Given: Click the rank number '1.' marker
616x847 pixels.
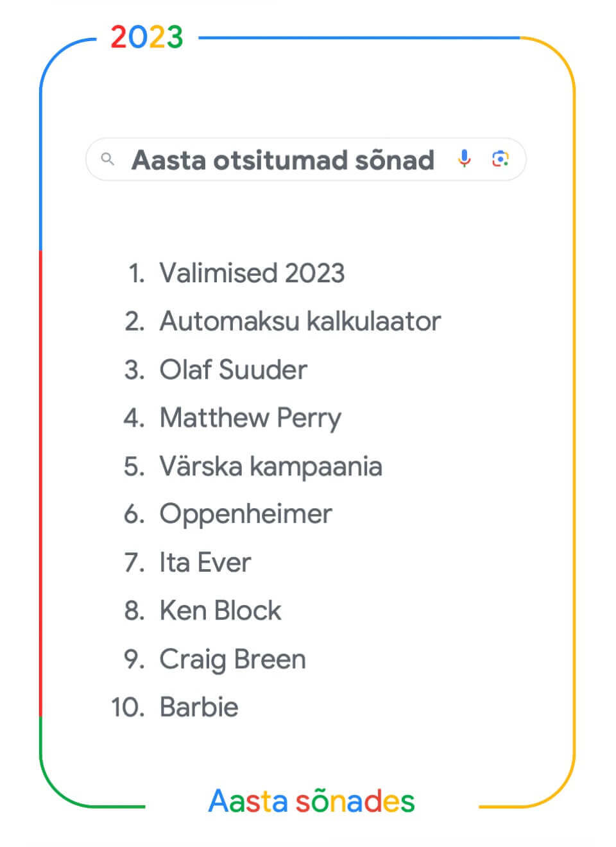Looking at the screenshot, I should point(137,273).
